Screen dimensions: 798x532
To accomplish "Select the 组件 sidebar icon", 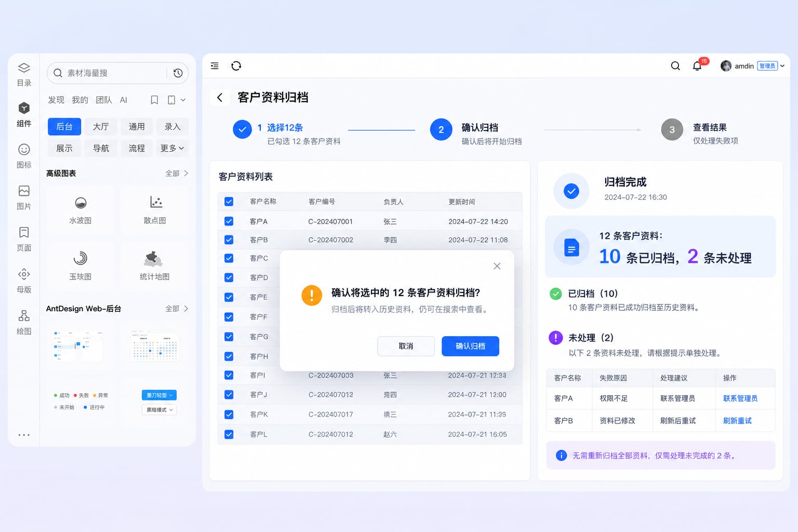I will [x=24, y=115].
